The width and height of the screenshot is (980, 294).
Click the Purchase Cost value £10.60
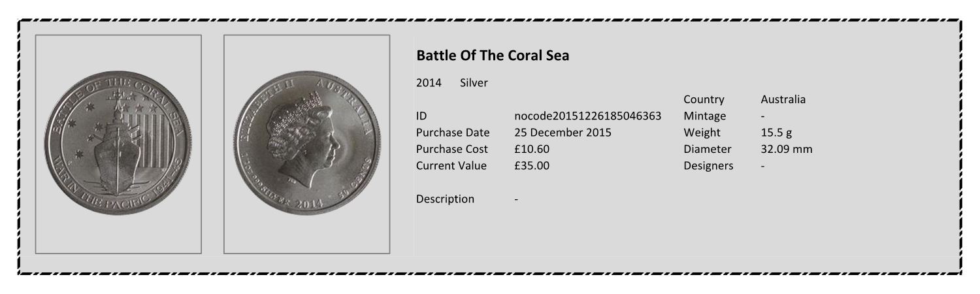[532, 149]
